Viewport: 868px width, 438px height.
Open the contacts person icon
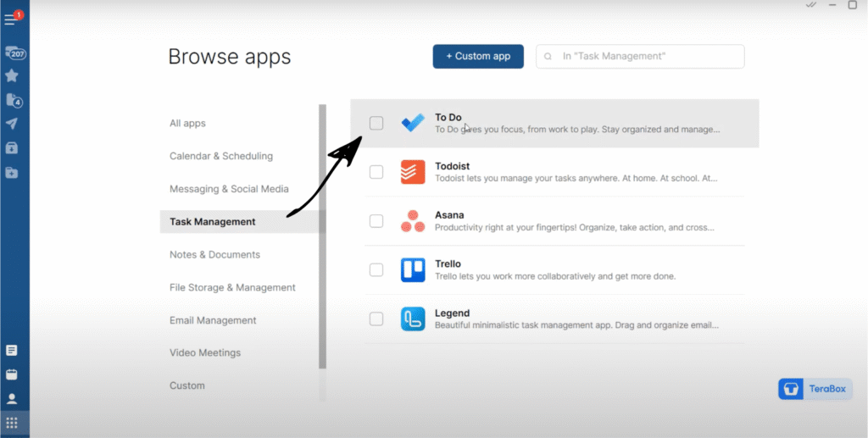(12, 399)
